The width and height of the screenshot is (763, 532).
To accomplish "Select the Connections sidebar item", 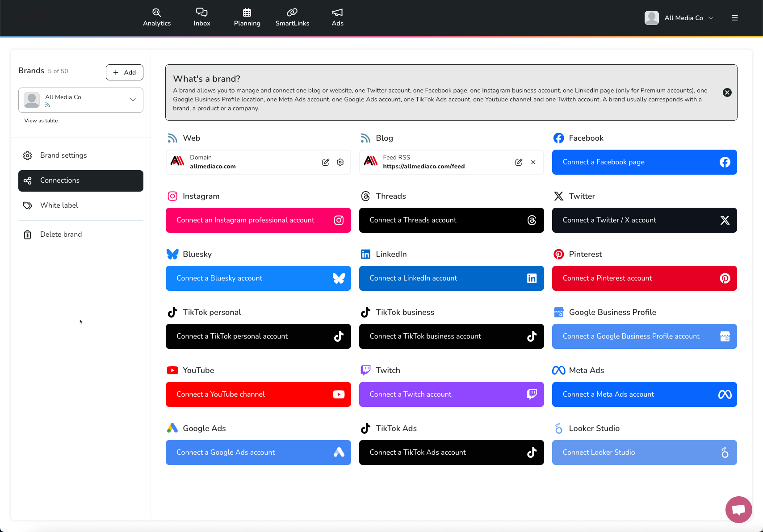I will click(81, 180).
